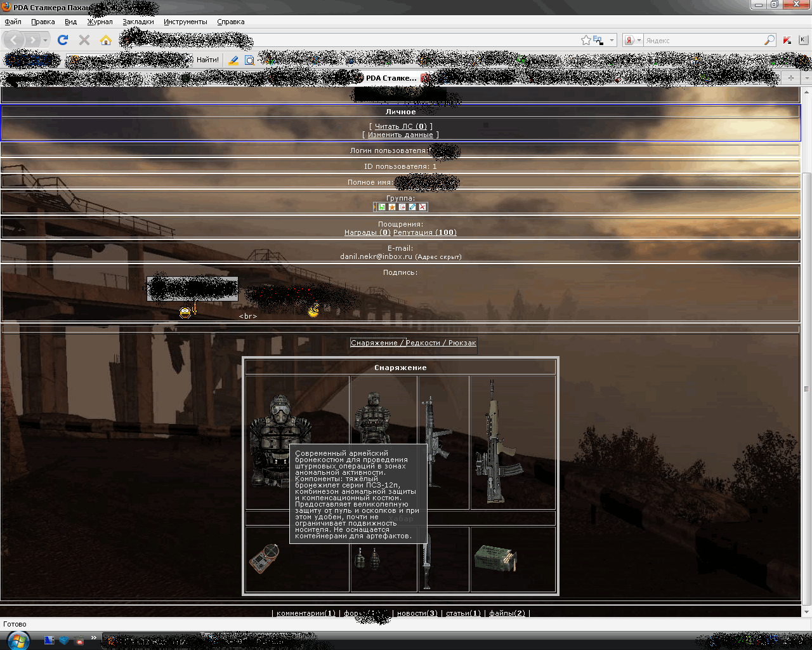Click the group green chart icon
This screenshot has height=650, width=812.
tap(382, 207)
